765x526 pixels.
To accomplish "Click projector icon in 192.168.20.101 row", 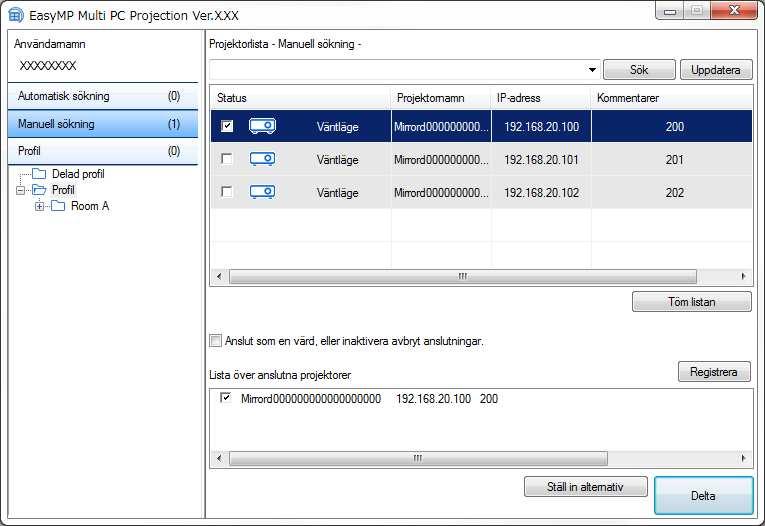I will (x=262, y=159).
